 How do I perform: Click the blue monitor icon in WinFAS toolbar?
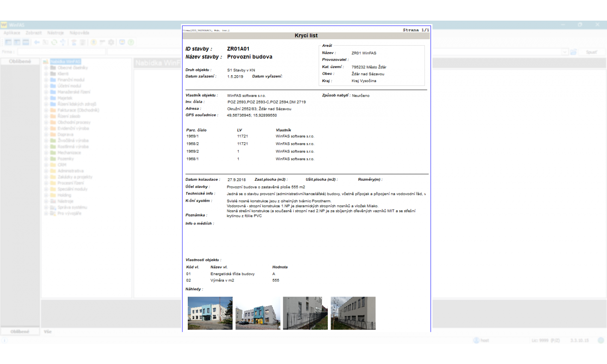click(x=122, y=42)
